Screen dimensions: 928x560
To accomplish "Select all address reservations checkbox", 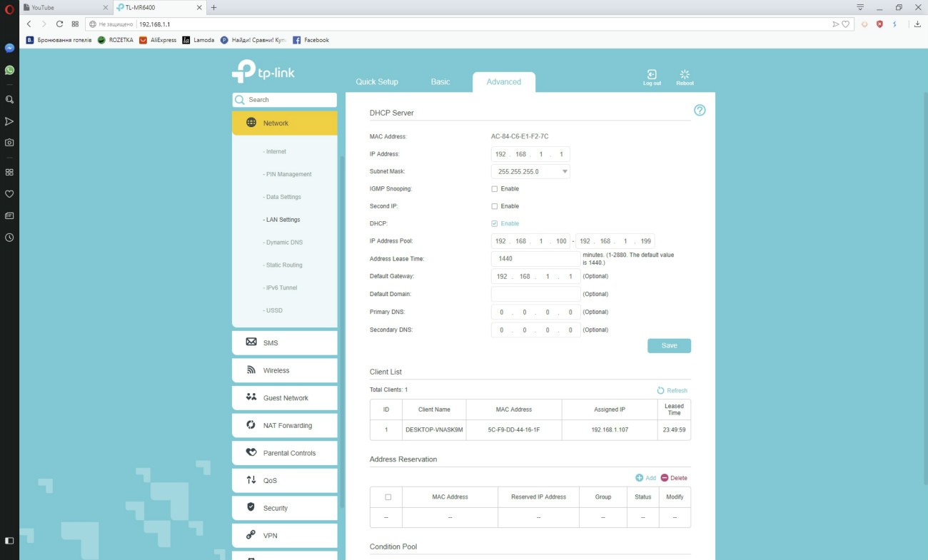I will pyautogui.click(x=388, y=497).
